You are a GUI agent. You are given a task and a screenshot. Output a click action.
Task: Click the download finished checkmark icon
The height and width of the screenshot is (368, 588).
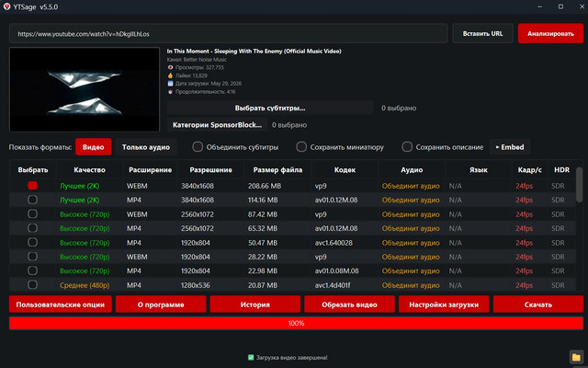[x=251, y=358]
